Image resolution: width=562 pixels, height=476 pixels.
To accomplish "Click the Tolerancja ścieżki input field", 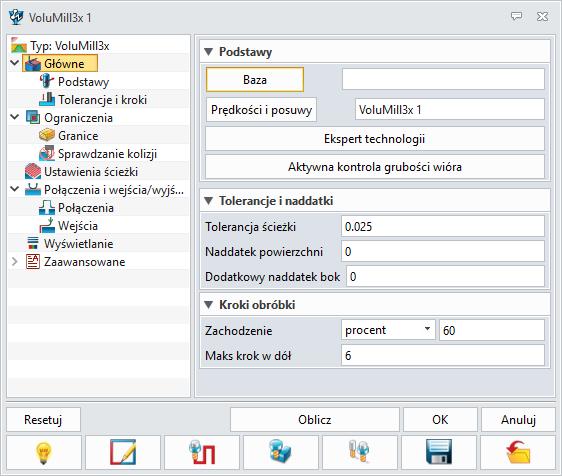I will tap(443, 226).
